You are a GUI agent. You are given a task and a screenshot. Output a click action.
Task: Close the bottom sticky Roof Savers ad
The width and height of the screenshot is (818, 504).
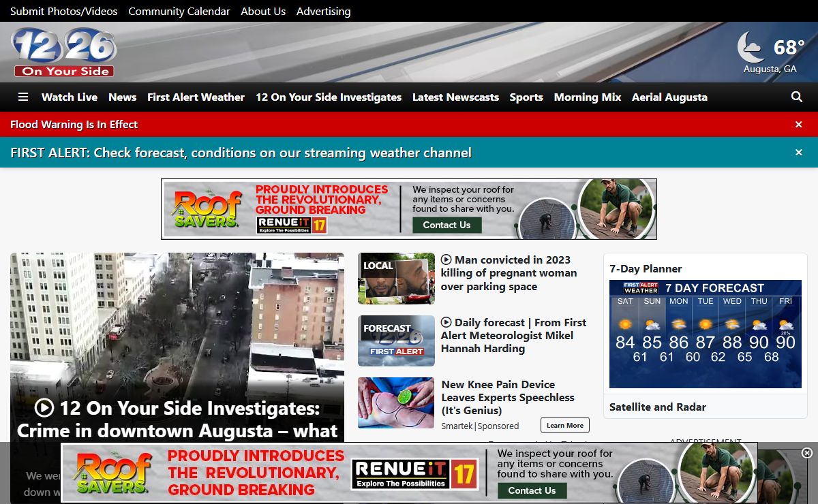click(807, 453)
